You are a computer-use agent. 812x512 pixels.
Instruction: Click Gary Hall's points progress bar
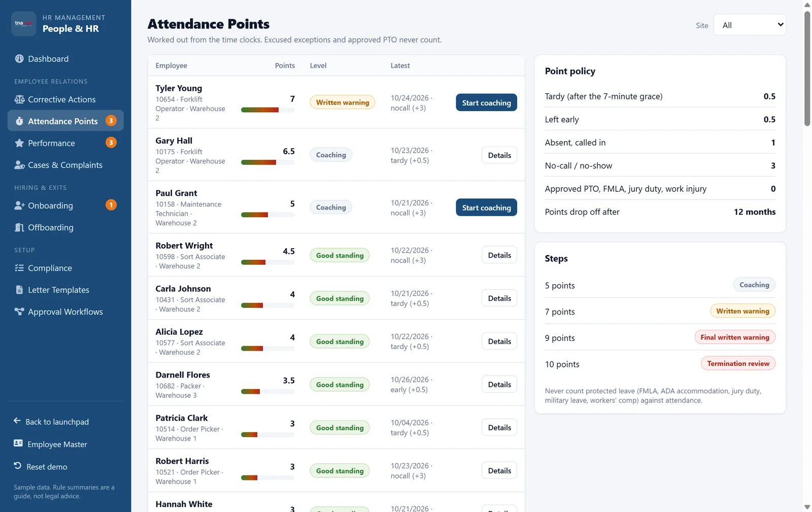pos(268,162)
